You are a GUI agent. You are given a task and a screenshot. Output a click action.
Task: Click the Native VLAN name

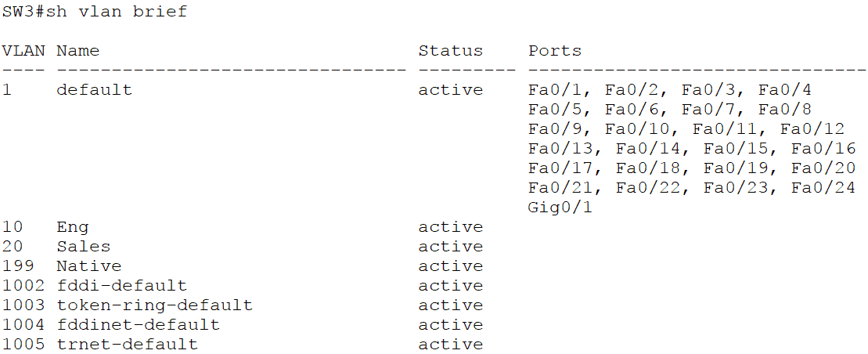88,266
